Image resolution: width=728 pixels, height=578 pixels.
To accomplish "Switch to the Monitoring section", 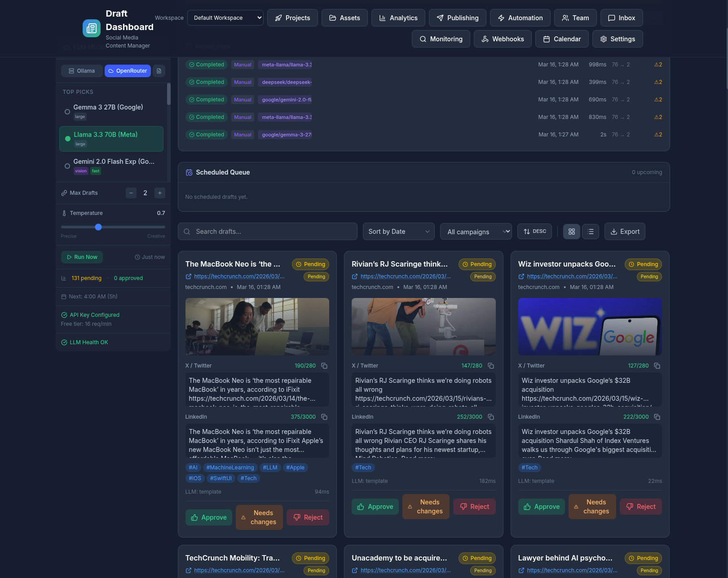I will click(441, 39).
